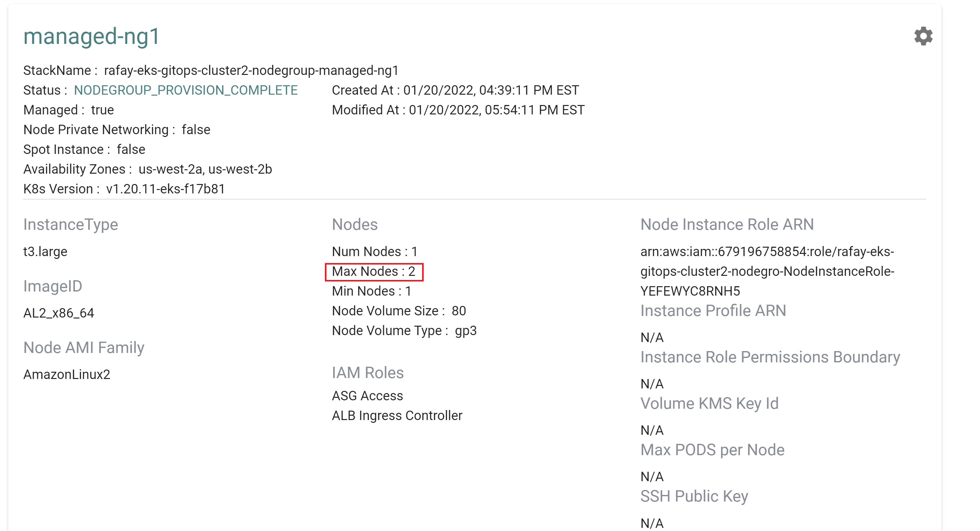Image resolution: width=980 pixels, height=531 pixels.
Task: Click the Volume KMS Key Id heading
Action: tap(709, 403)
